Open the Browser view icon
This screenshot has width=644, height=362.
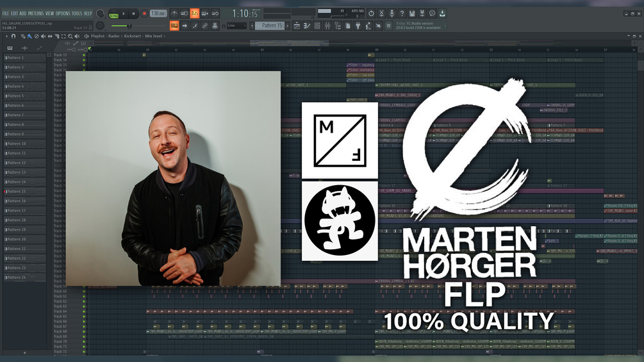pos(338,26)
